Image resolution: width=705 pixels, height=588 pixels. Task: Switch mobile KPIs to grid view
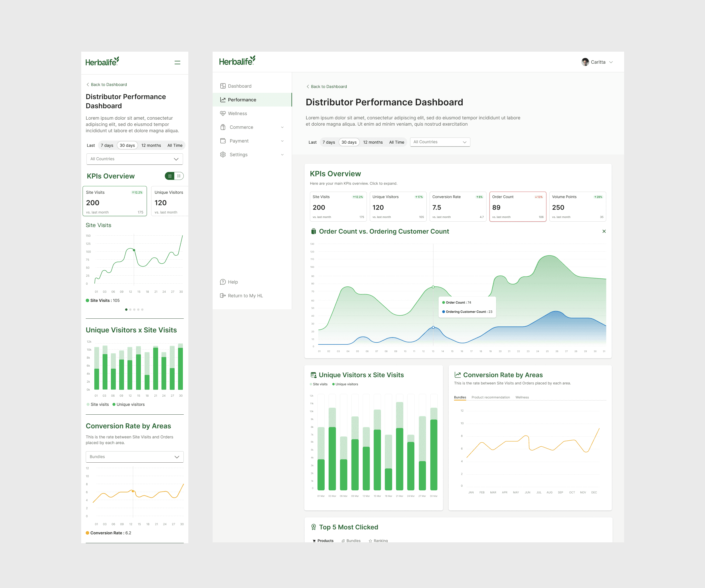coord(170,176)
